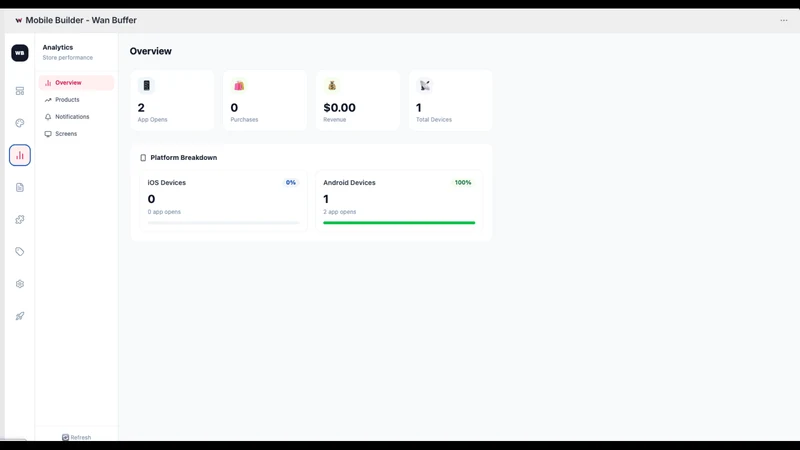800x450 pixels.
Task: Click the Analytics panel title
Action: tap(58, 47)
